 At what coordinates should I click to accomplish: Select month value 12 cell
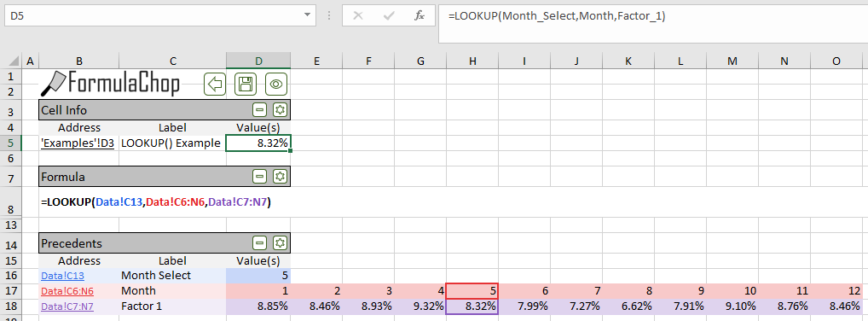point(836,290)
